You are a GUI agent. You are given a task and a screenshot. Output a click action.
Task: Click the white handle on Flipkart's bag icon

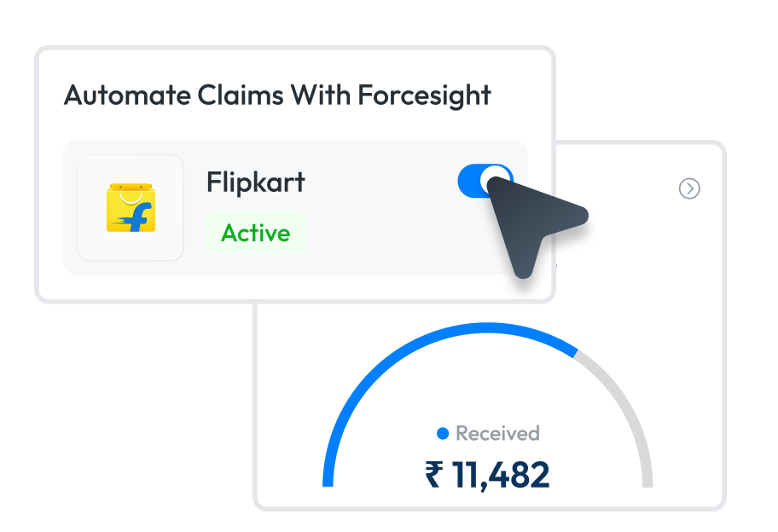130,194
